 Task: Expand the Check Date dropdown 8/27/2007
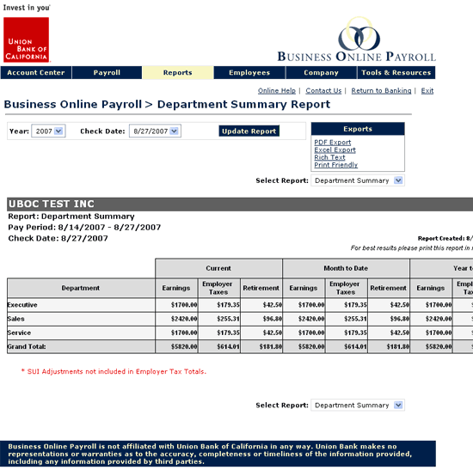coord(155,131)
